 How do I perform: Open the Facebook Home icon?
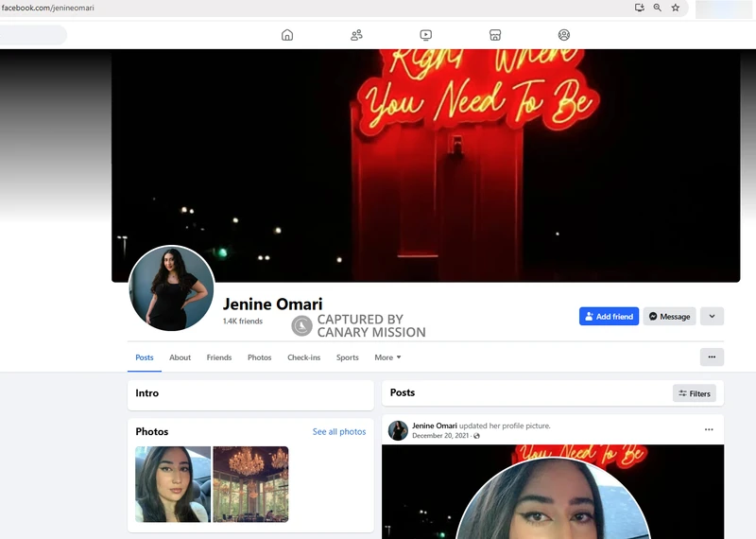pyautogui.click(x=287, y=35)
